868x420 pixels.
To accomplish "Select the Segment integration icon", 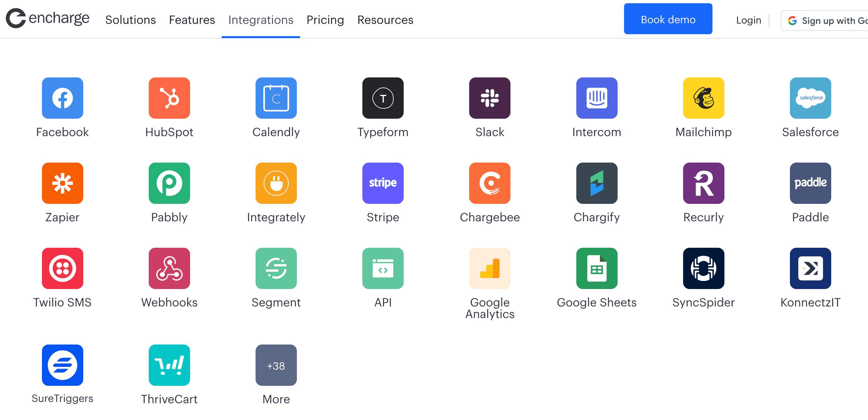I will coord(276,268).
